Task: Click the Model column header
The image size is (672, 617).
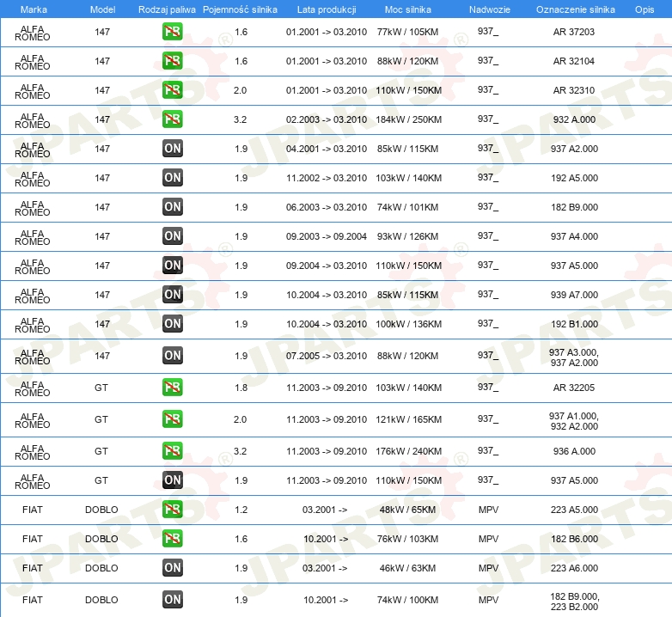Action: click(102, 9)
